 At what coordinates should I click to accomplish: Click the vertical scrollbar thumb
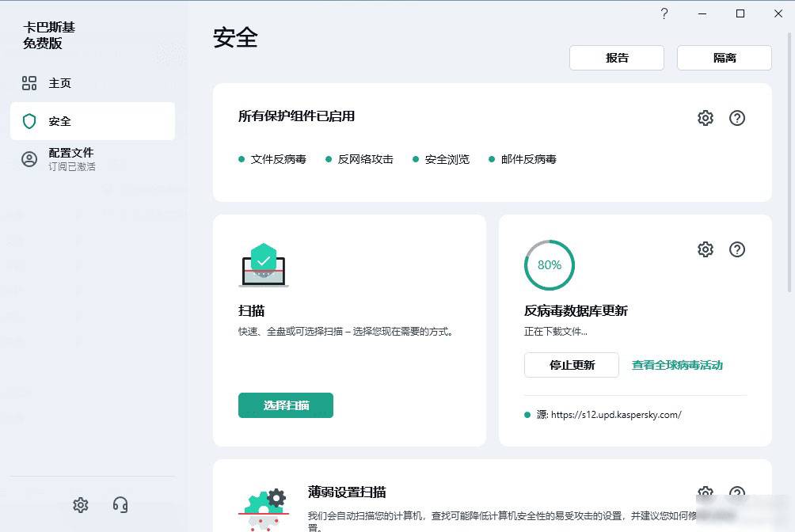789,162
